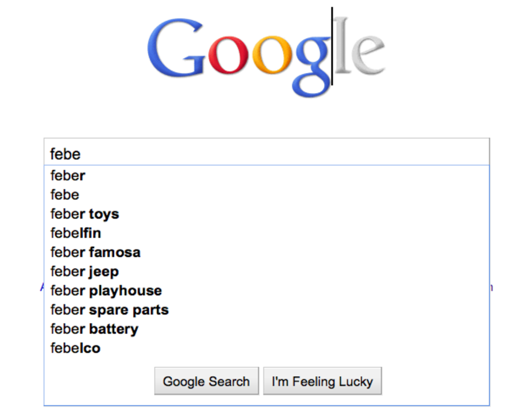The height and width of the screenshot is (420, 523).
Task: Click the yellow "o" in the Google logo
Action: (x=272, y=54)
